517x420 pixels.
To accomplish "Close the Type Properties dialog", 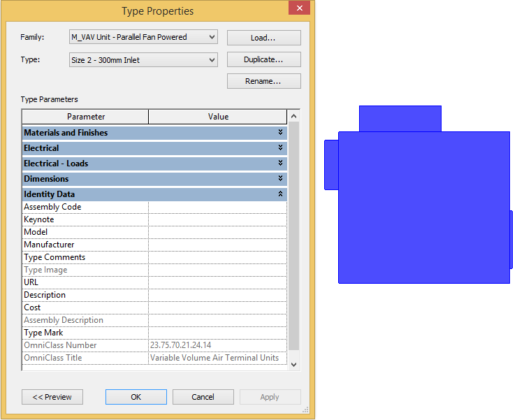I will (300, 8).
